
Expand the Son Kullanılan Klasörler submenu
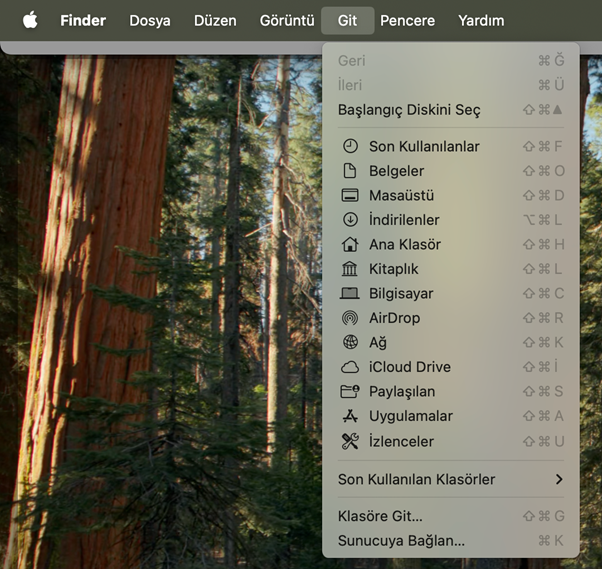[450, 480]
